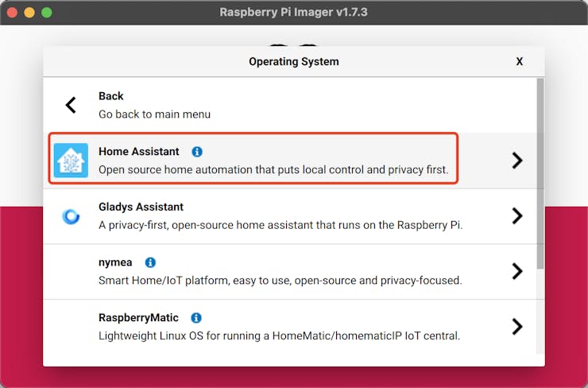Screen dimensions: 588x388
Task: Click the green macOS fullscreen window button
Action: [46, 13]
